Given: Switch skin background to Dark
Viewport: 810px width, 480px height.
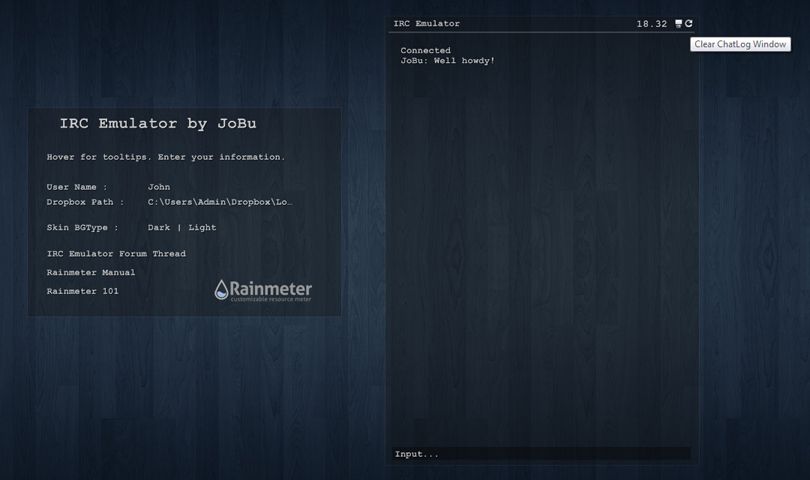Looking at the screenshot, I should point(159,228).
